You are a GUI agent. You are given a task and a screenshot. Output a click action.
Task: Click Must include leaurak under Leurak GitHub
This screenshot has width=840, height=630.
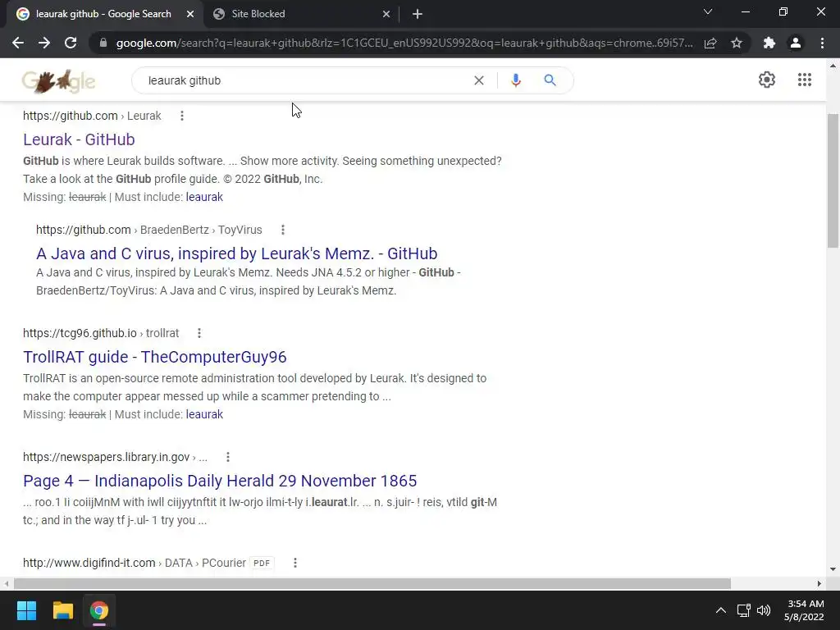pyautogui.click(x=204, y=197)
